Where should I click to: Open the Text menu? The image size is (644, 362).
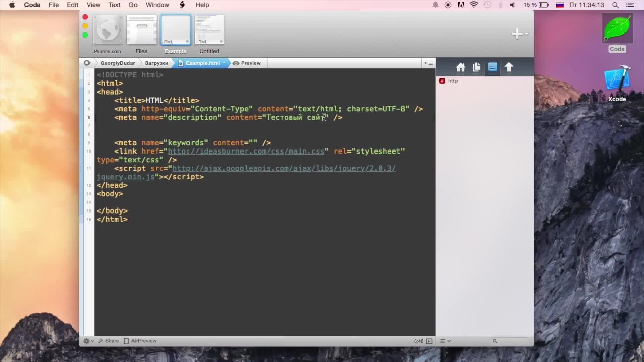click(x=114, y=5)
